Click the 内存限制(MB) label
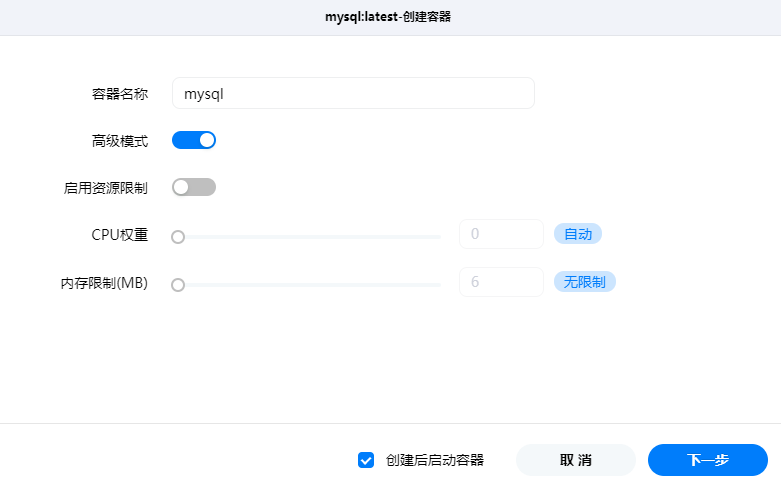The image size is (781, 492). 104,283
